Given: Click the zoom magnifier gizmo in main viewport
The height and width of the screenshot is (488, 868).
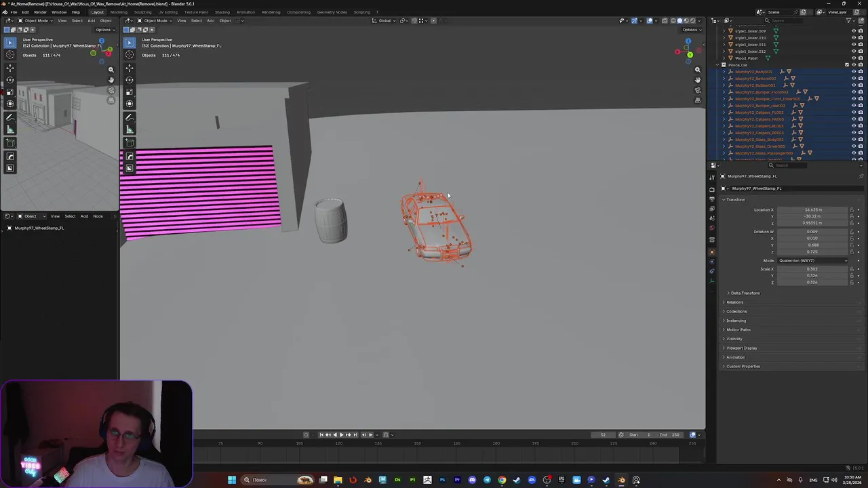Looking at the screenshot, I should (x=697, y=70).
